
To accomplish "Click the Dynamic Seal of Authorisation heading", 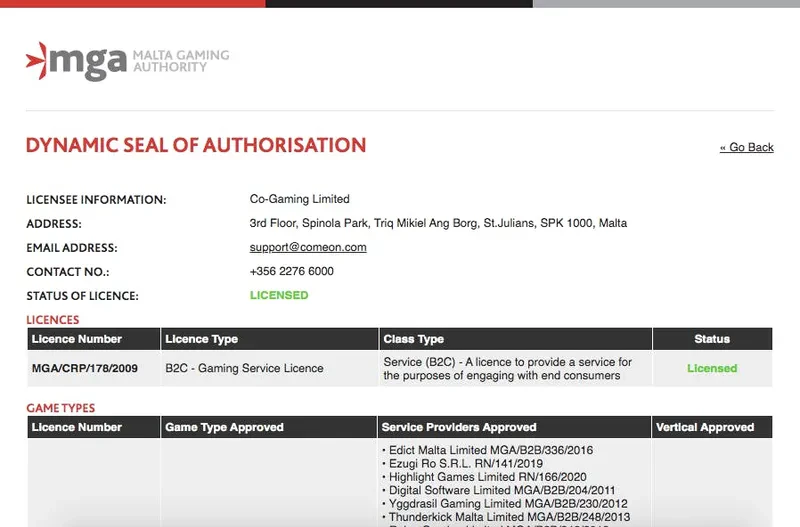I will tap(196, 145).
